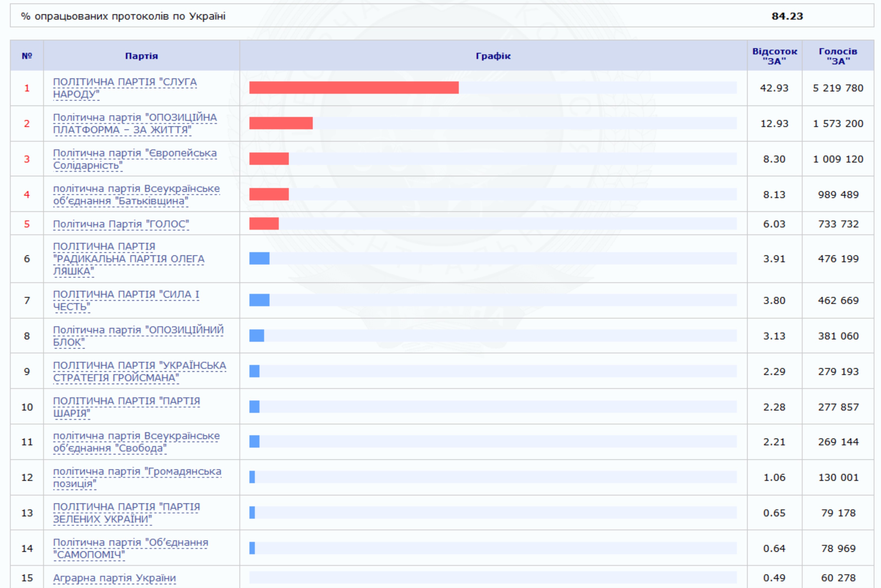Click row number 15 in the table
The width and height of the screenshot is (881, 588).
27,578
